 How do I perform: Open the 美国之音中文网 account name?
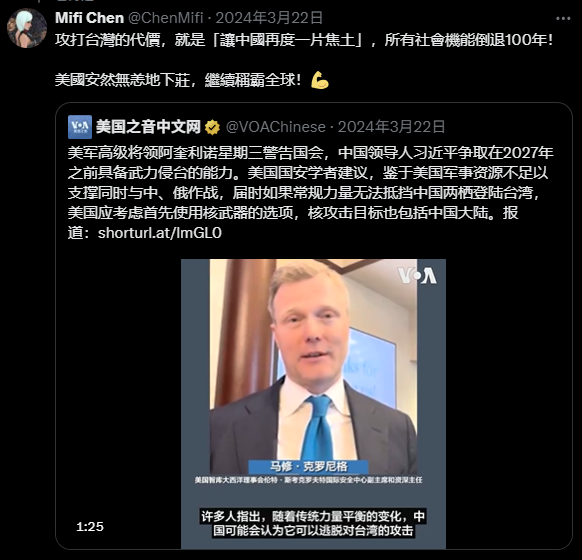click(148, 127)
